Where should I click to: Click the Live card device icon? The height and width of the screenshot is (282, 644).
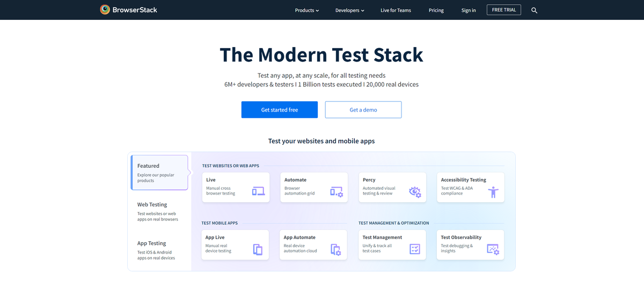(259, 191)
